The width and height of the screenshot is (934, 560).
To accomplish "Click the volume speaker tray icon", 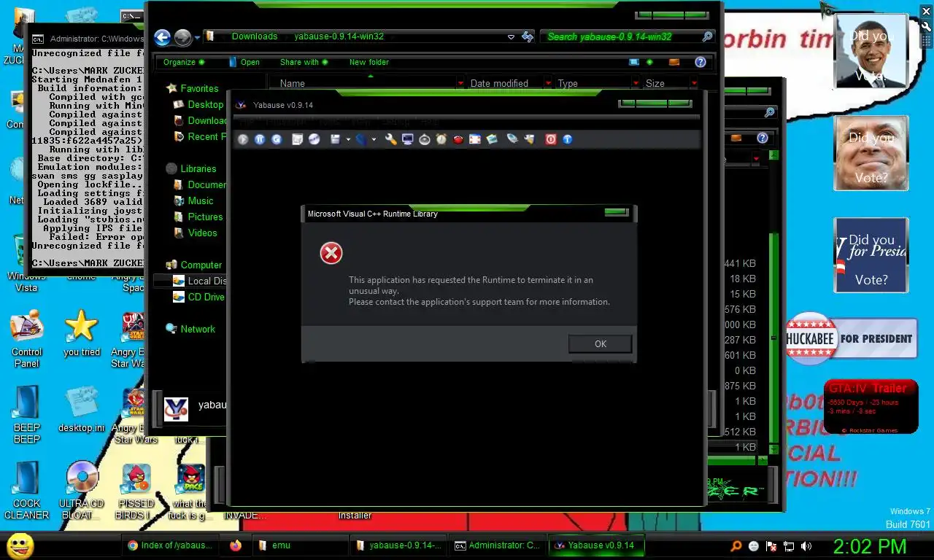I will pyautogui.click(x=806, y=546).
